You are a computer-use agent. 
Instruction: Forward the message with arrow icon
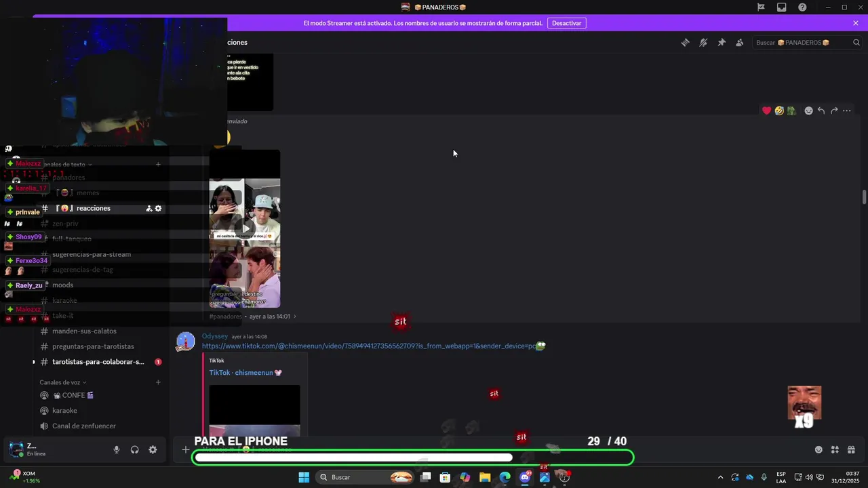(x=834, y=110)
